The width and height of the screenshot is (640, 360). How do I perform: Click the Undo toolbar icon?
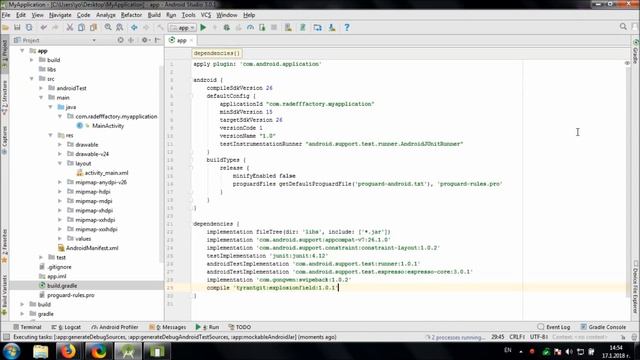pos(44,27)
